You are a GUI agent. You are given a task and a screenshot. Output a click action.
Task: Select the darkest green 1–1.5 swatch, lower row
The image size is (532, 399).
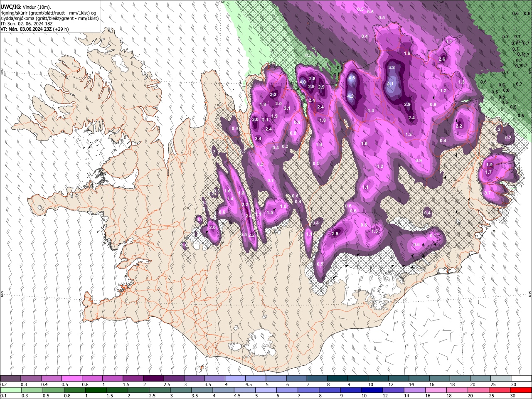[x=97, y=390]
